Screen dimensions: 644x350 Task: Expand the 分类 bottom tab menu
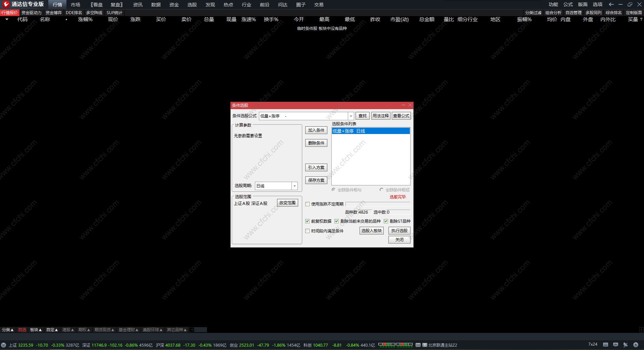tap(8, 330)
